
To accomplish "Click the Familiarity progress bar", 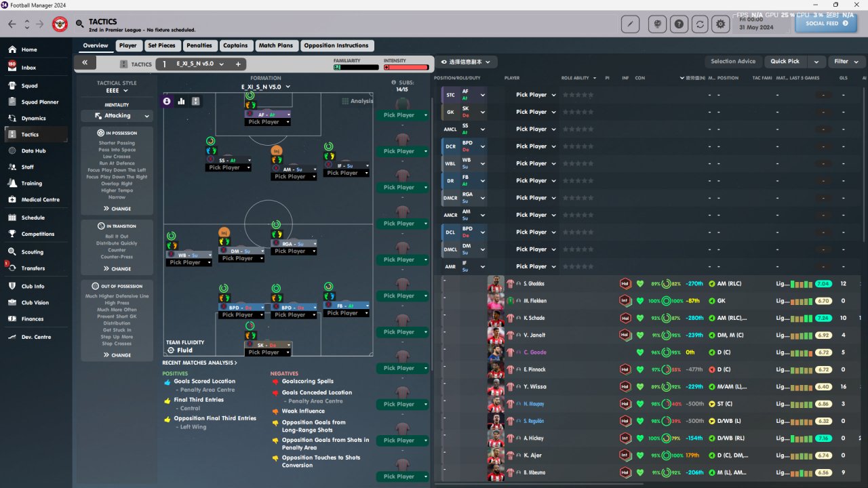I will 356,68.
